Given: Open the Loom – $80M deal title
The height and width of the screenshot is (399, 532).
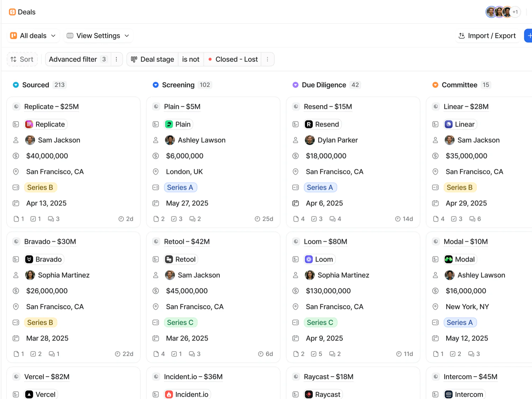Looking at the screenshot, I should coord(326,242).
